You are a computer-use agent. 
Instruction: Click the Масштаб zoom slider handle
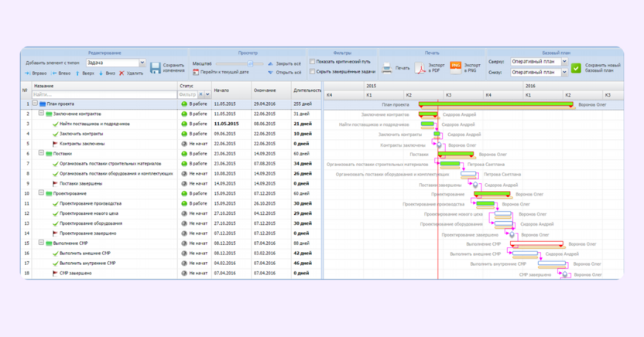pos(250,63)
